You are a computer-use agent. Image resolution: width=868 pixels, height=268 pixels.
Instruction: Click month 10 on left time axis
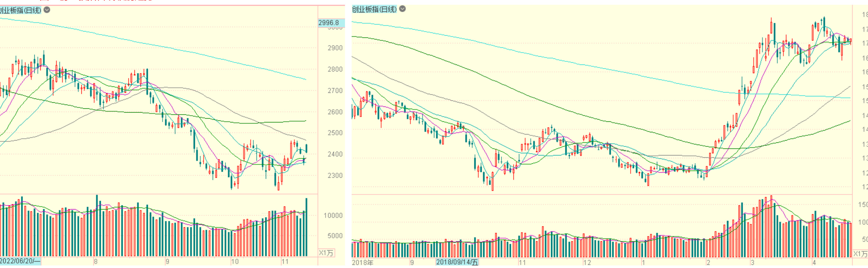click(x=235, y=261)
